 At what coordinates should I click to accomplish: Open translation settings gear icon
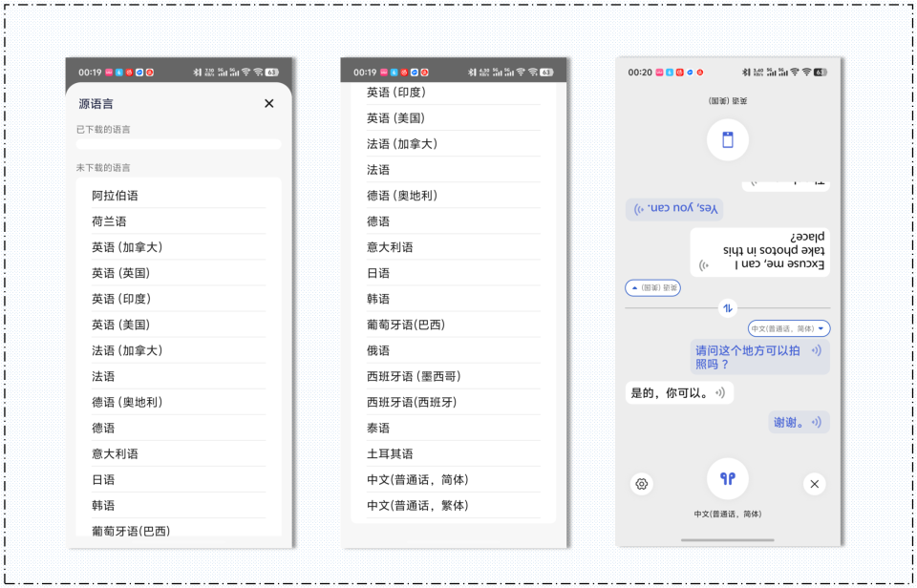tap(642, 484)
